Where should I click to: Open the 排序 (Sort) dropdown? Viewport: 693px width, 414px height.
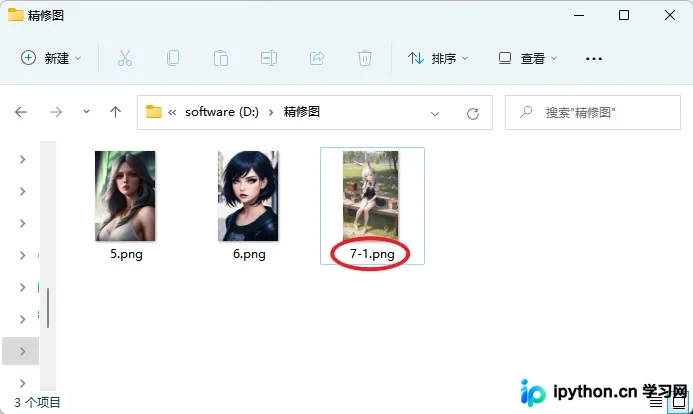point(438,58)
